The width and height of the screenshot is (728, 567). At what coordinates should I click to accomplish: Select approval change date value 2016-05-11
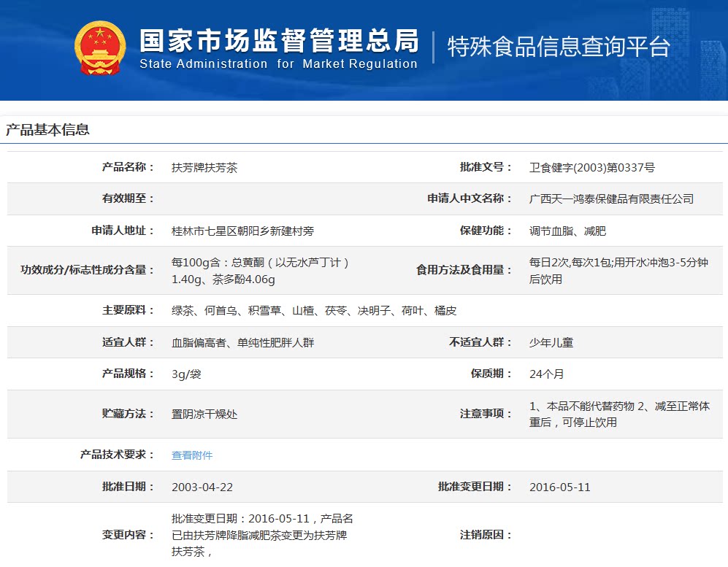(559, 487)
